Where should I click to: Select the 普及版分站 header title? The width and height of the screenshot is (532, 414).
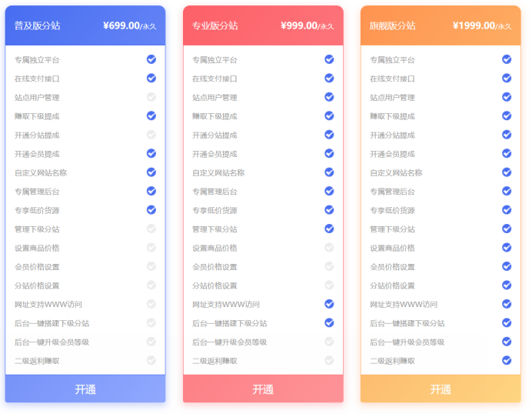point(37,25)
